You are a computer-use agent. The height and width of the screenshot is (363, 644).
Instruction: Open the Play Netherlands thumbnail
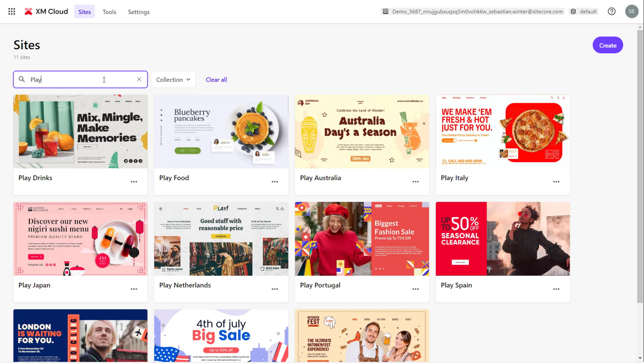(x=221, y=239)
